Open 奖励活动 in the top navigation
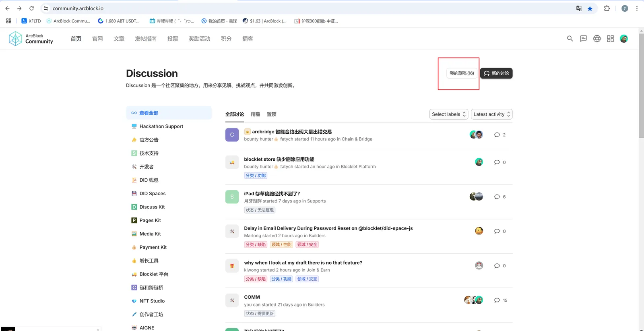The height and width of the screenshot is (331, 644). tap(200, 39)
